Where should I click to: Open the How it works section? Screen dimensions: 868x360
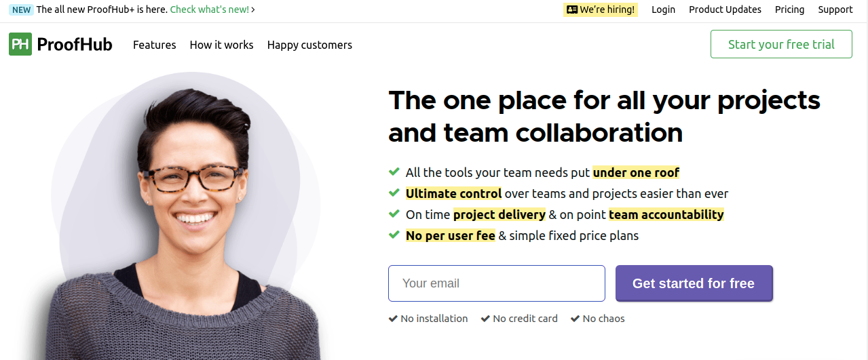tap(221, 45)
